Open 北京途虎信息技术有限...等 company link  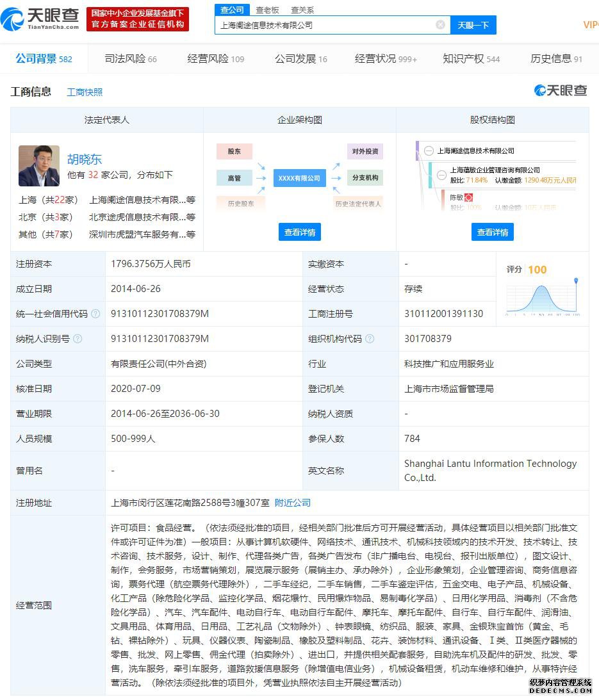click(x=142, y=217)
